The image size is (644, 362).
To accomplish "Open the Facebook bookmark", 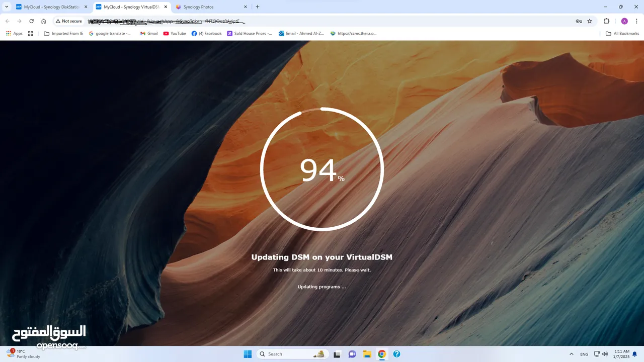I will coord(207,34).
